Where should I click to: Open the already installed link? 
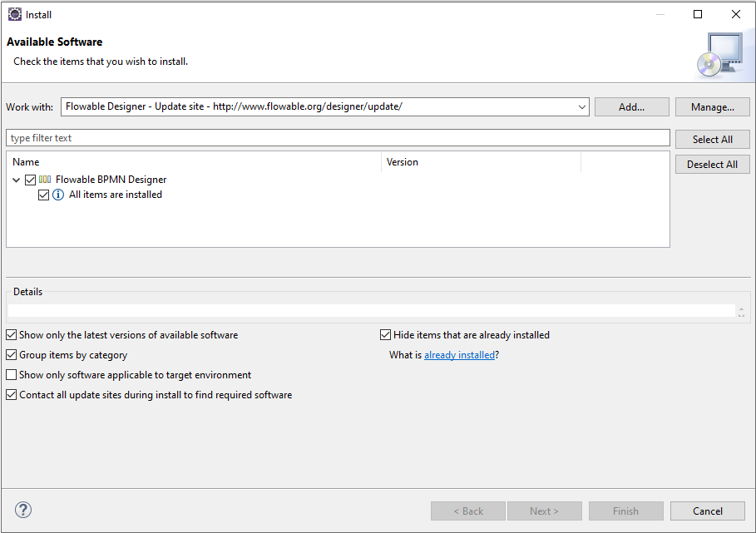[x=459, y=355]
